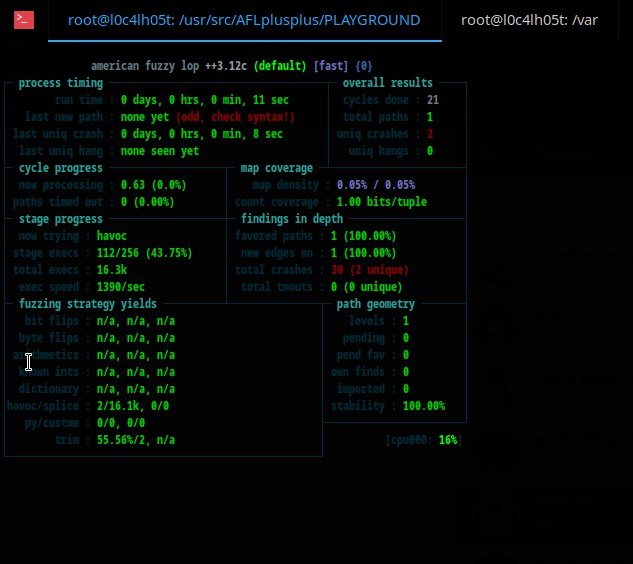Click havoc/splice value '2/16.1k, 0/0'
Viewport: 633px width, 564px height.
(132, 406)
